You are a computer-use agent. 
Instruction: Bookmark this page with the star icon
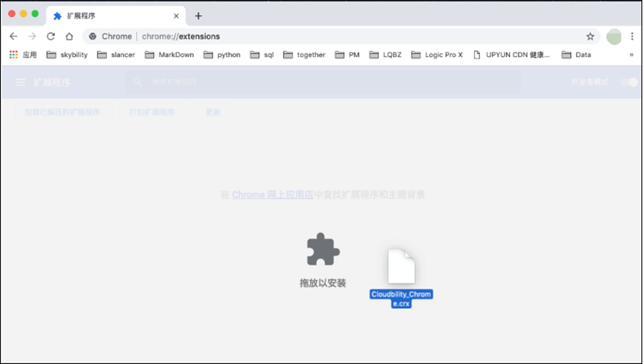tap(590, 36)
